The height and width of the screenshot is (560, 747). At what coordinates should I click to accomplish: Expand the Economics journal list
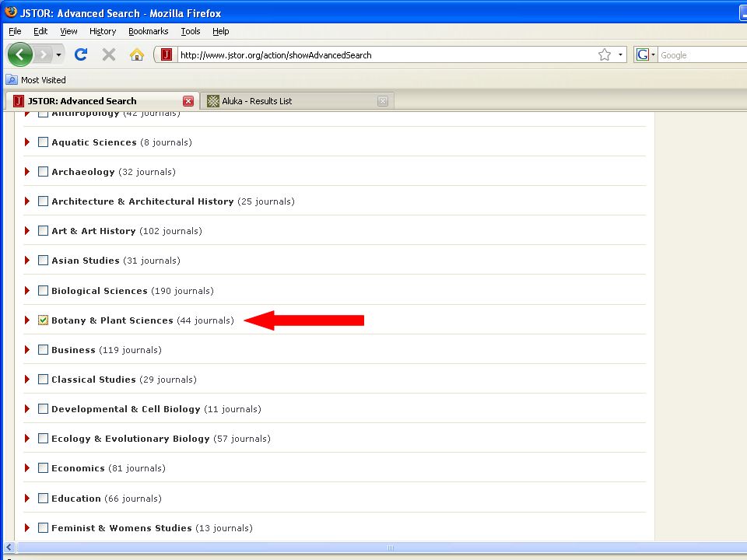(27, 467)
